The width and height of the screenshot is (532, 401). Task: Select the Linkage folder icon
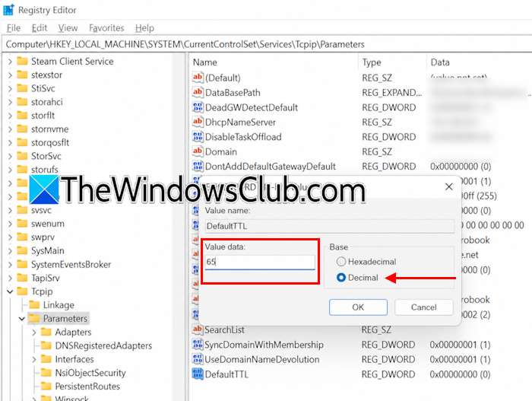(34, 304)
